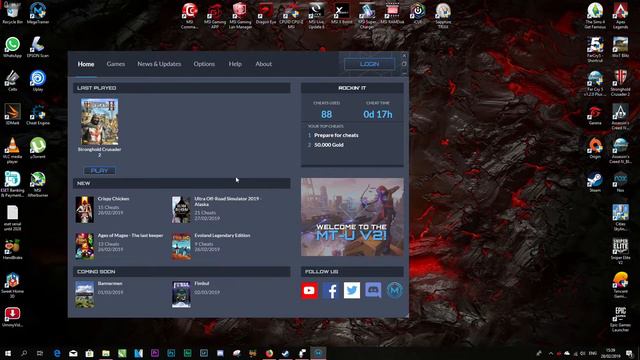The image size is (640, 360).
Task: Launch The Sims 4 Get Famous shortcut
Action: 595,16
